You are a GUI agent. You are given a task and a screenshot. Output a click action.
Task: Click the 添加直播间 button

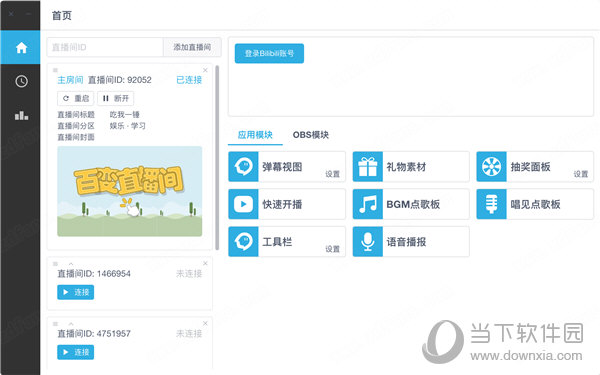192,47
